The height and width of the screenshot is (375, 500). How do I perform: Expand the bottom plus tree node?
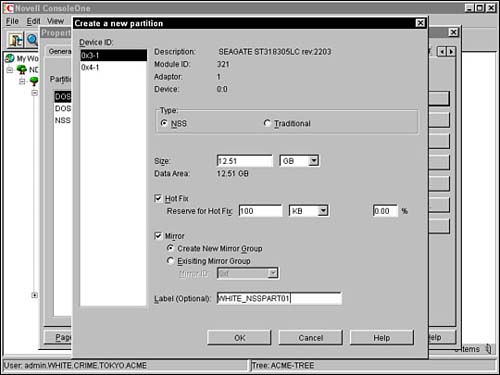[x=34, y=295]
